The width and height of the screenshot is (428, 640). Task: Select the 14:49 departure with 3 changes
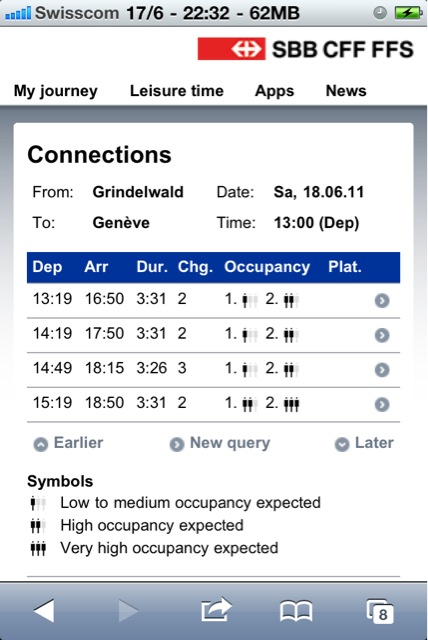point(213,370)
